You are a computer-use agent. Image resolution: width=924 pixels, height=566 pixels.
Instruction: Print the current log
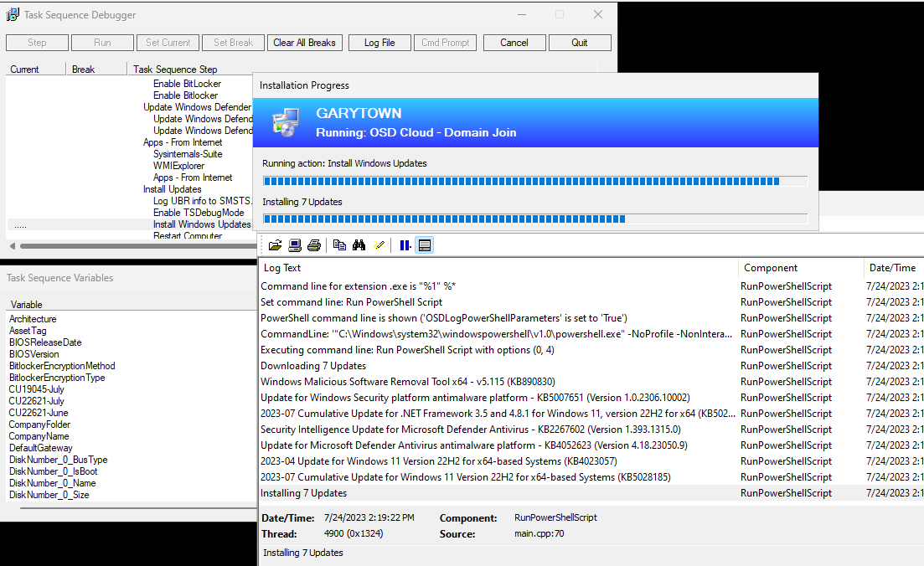point(314,244)
